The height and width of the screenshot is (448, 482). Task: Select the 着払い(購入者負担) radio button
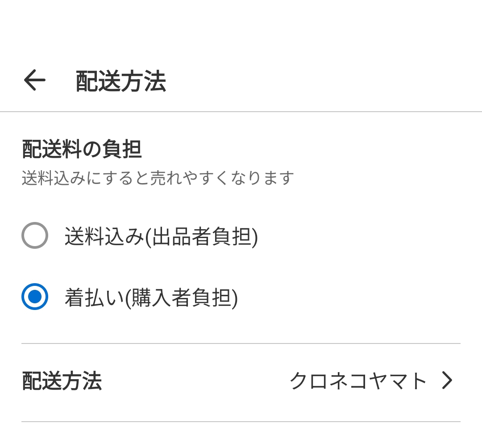pos(35,297)
